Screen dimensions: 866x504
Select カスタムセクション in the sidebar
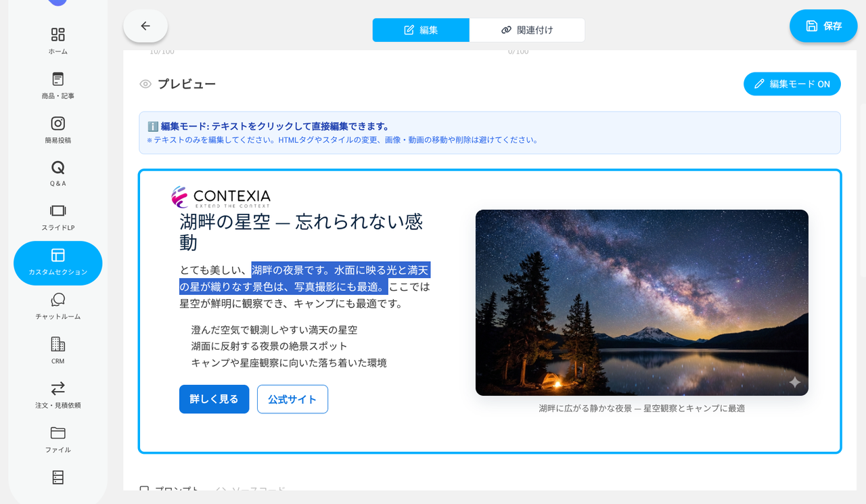pos(58,262)
